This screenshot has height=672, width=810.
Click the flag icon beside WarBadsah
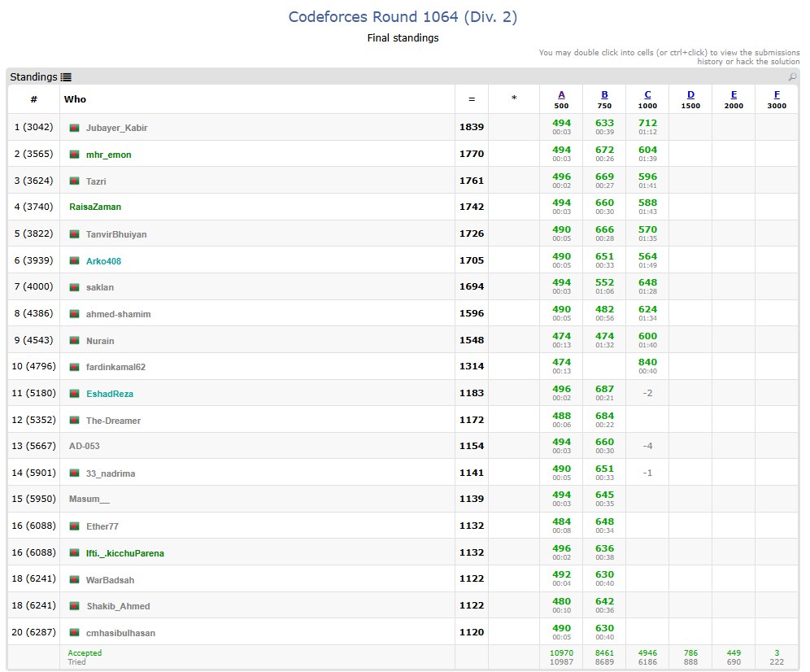click(x=74, y=579)
